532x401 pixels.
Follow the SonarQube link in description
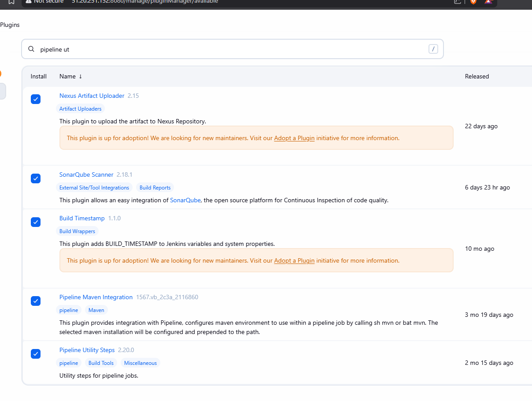tap(185, 200)
